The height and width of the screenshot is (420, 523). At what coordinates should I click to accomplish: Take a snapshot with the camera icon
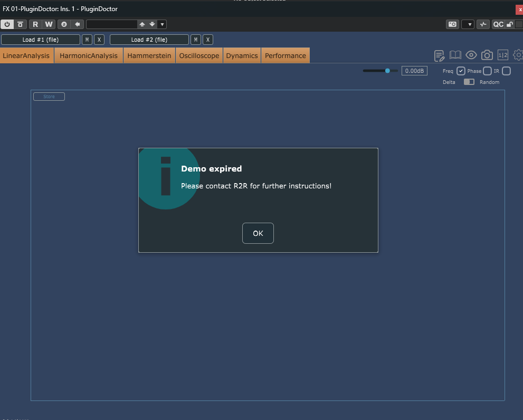pyautogui.click(x=487, y=55)
